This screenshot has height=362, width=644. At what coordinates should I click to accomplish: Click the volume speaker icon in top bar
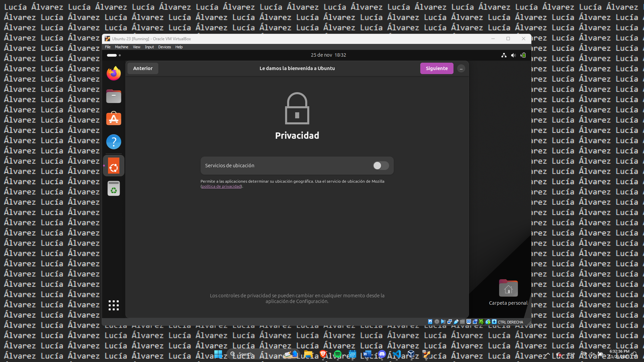click(513, 55)
